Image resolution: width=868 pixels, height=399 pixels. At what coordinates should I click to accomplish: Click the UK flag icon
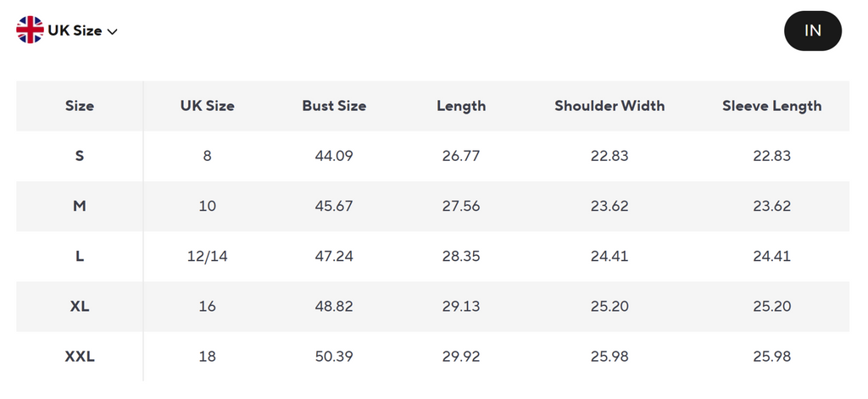click(x=30, y=30)
